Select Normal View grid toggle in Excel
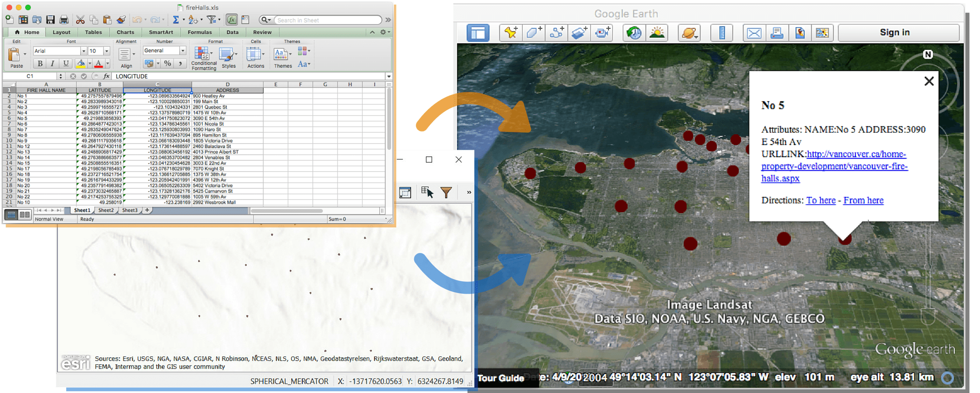Screen dimensions: 980x393 point(11,214)
